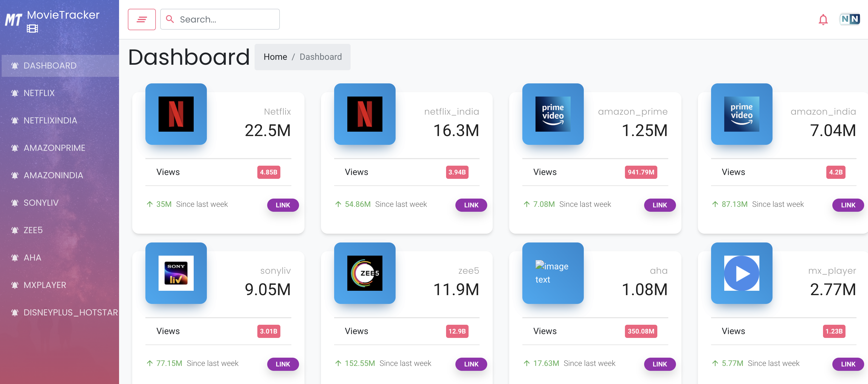Click LINK button on Netflix card
868x384 pixels.
[x=283, y=205]
